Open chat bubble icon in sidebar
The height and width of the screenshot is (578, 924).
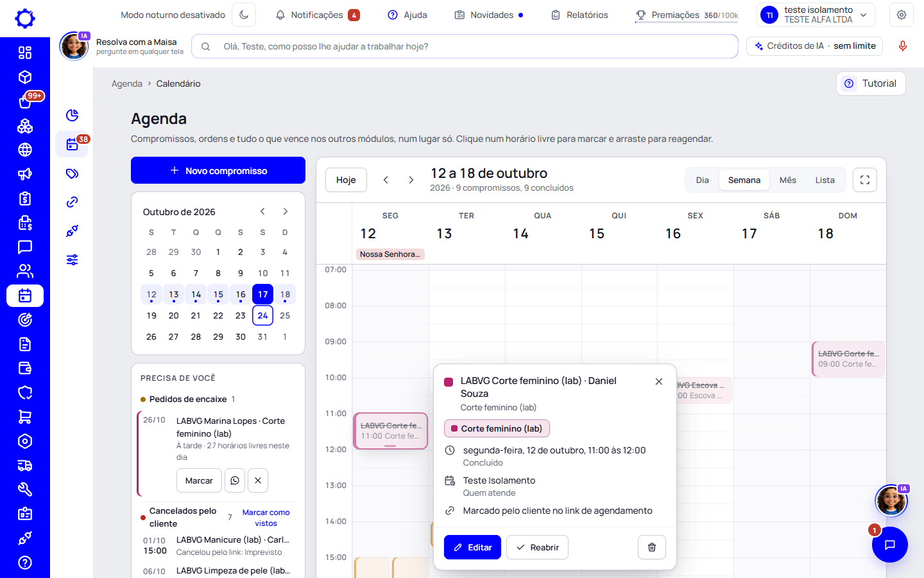point(25,247)
